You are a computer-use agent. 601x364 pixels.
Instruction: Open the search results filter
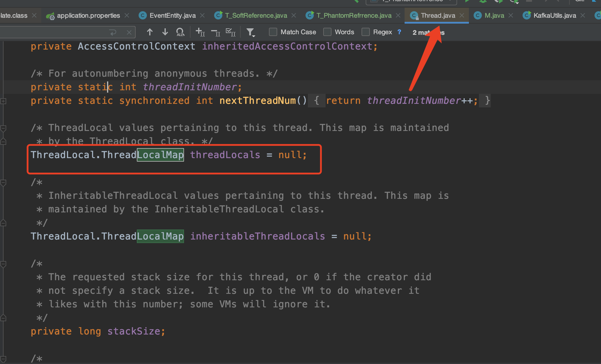click(x=250, y=32)
